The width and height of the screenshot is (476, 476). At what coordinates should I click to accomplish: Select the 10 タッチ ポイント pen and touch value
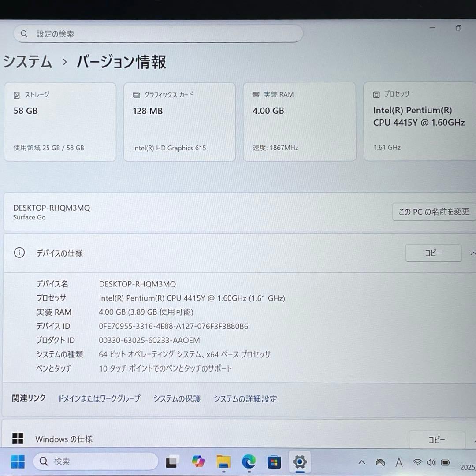click(x=165, y=368)
